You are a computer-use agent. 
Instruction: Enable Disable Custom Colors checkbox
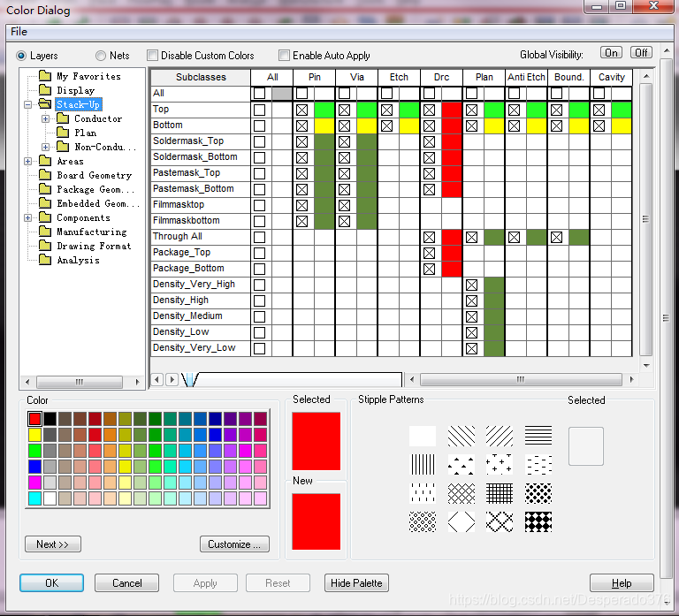coord(152,56)
